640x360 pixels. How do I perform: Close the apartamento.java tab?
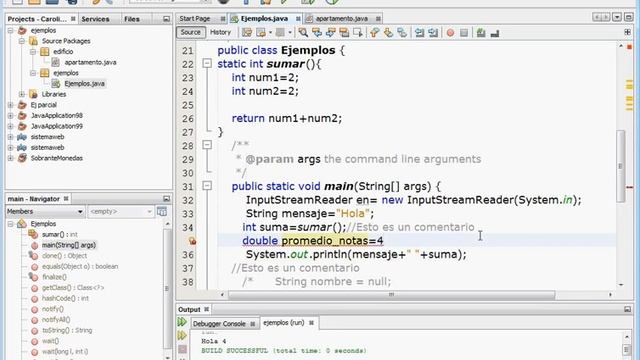click(x=378, y=19)
